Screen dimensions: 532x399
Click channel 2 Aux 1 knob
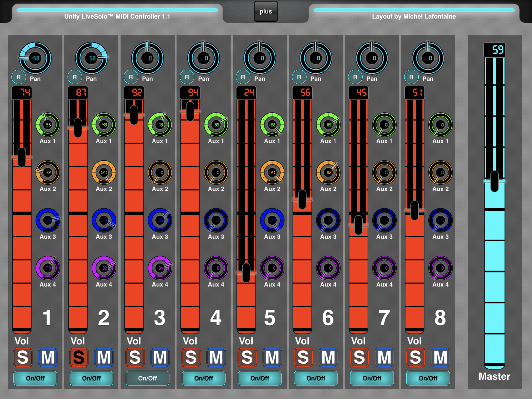click(104, 125)
